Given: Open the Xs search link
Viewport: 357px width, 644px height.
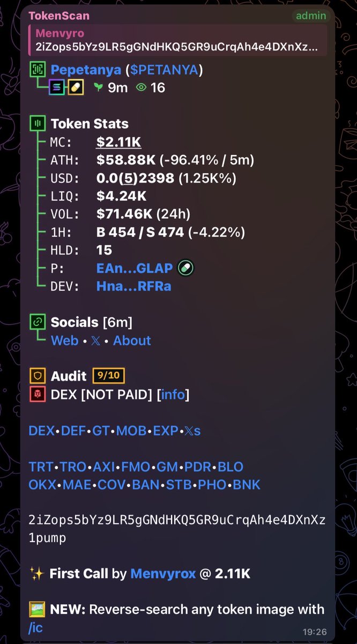Looking at the screenshot, I should point(192,430).
